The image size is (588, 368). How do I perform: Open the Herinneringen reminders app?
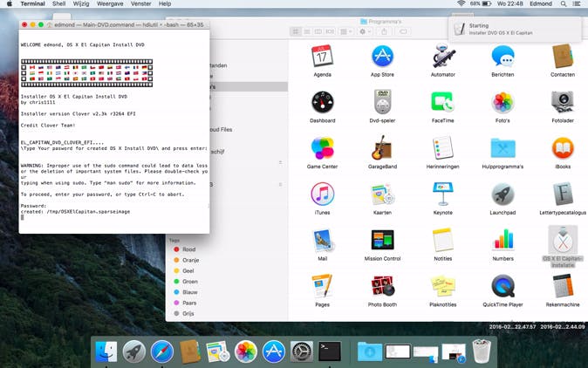click(x=442, y=148)
